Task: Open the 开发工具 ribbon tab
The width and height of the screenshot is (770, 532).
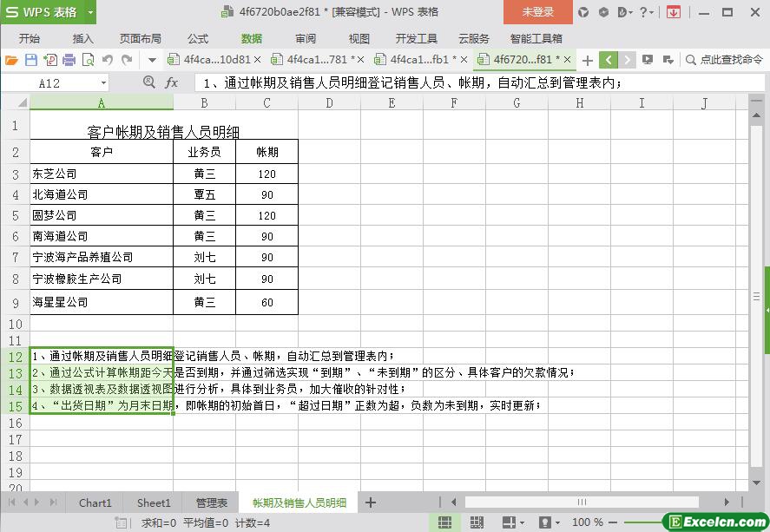Action: [x=417, y=39]
